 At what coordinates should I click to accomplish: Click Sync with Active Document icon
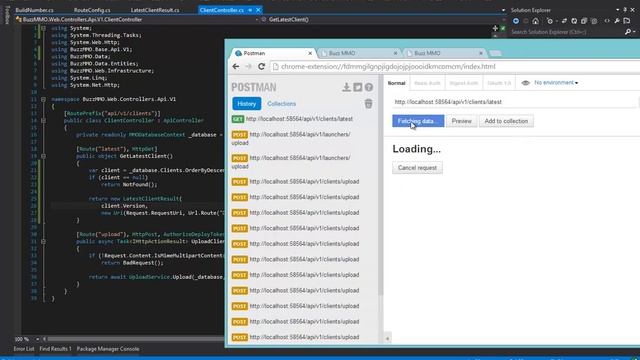coord(564,21)
